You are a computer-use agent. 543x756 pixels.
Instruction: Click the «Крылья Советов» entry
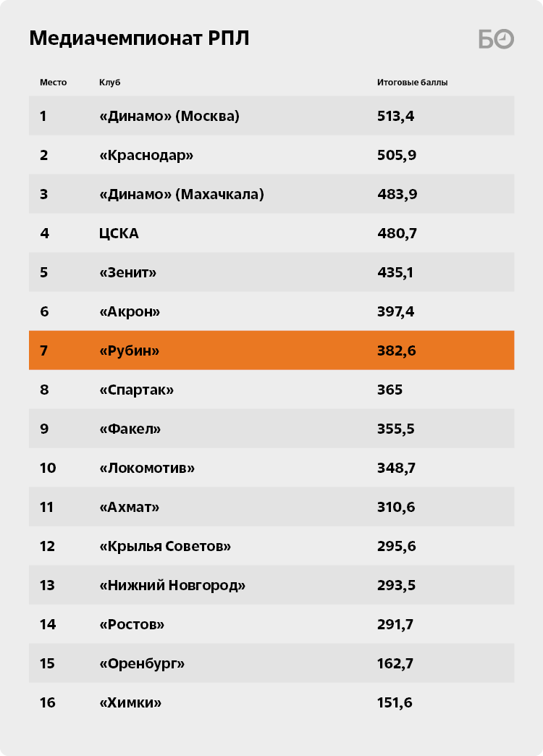click(x=165, y=546)
